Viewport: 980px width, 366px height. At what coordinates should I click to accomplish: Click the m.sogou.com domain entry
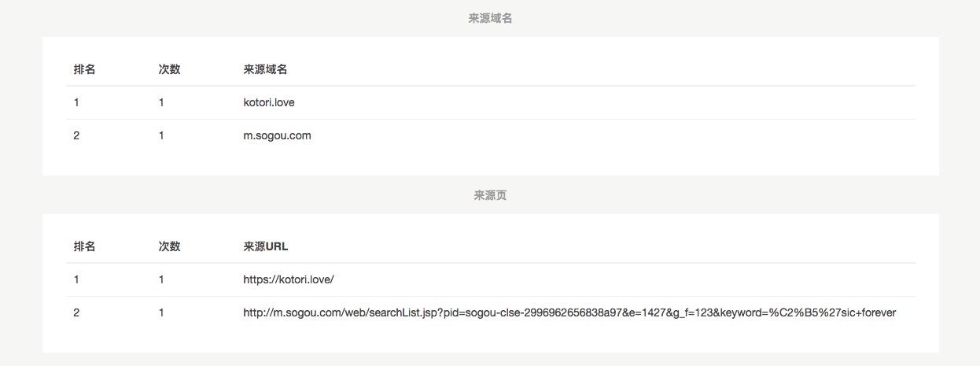click(277, 135)
